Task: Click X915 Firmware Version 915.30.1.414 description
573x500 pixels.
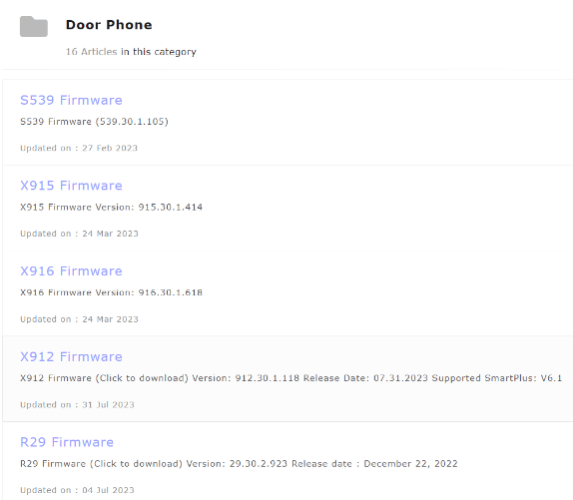Action: (111, 207)
